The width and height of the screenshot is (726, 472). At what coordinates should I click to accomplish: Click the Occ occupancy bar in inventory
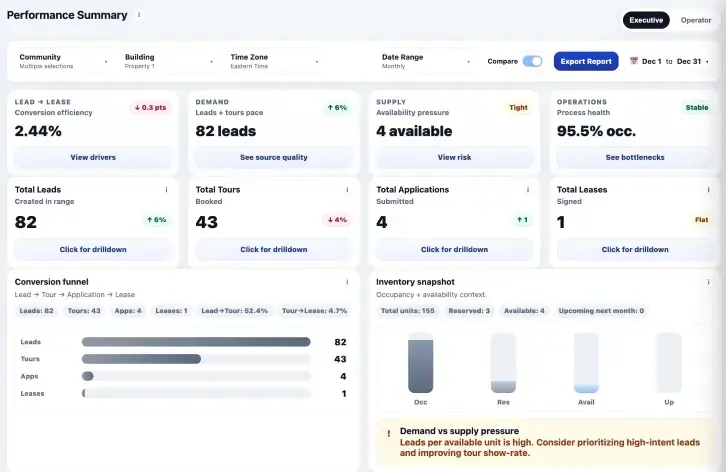click(421, 364)
